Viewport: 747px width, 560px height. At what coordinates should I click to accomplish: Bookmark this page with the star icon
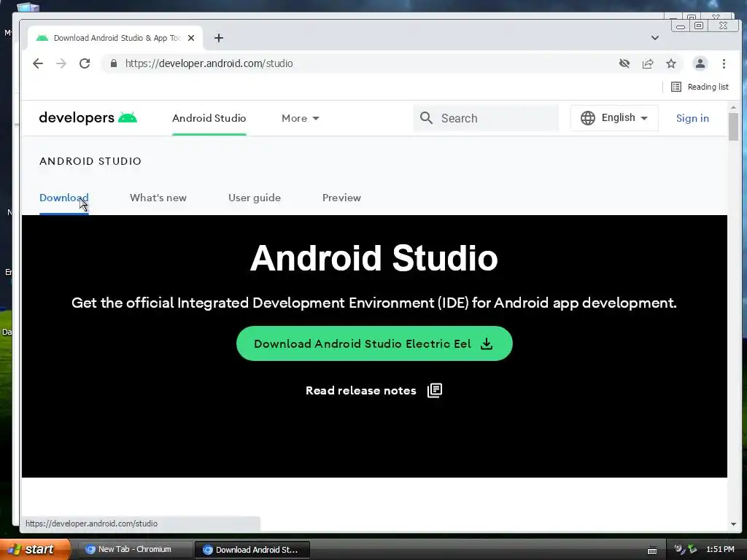pyautogui.click(x=671, y=63)
